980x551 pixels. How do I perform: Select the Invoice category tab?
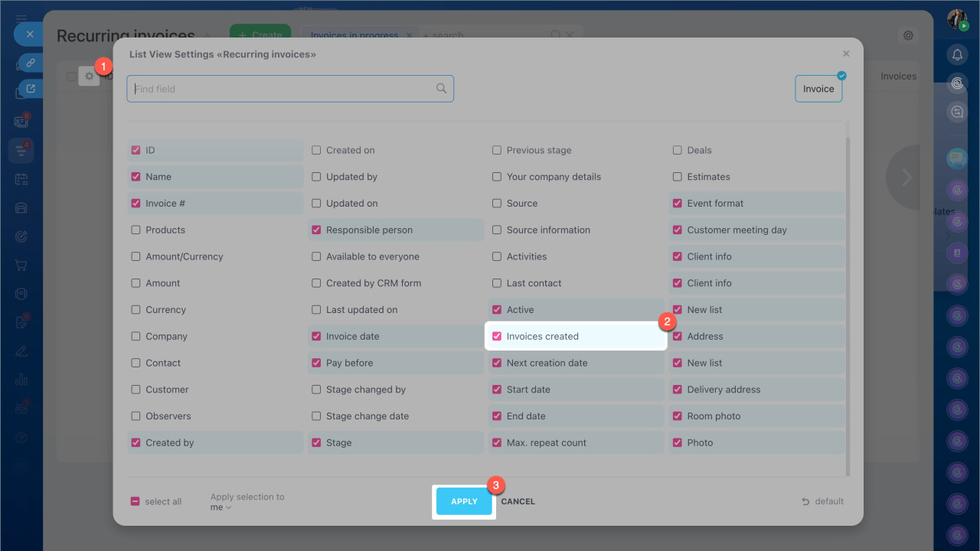click(818, 89)
